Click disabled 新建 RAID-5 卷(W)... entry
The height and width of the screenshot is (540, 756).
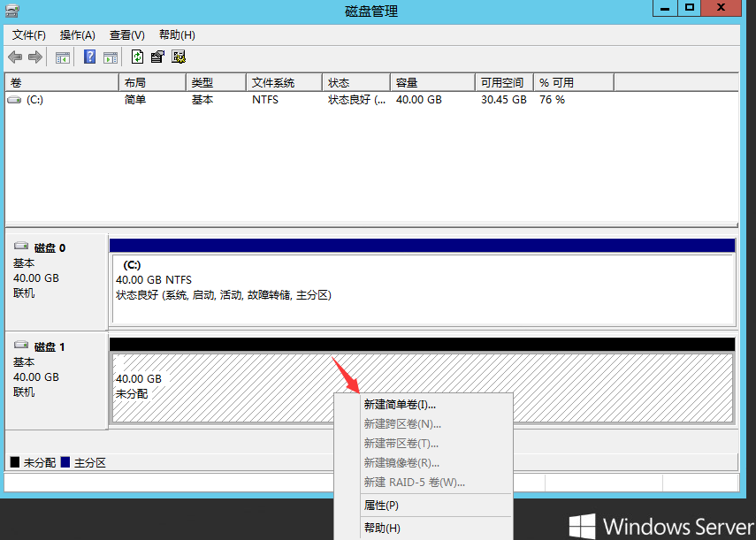click(x=424, y=483)
